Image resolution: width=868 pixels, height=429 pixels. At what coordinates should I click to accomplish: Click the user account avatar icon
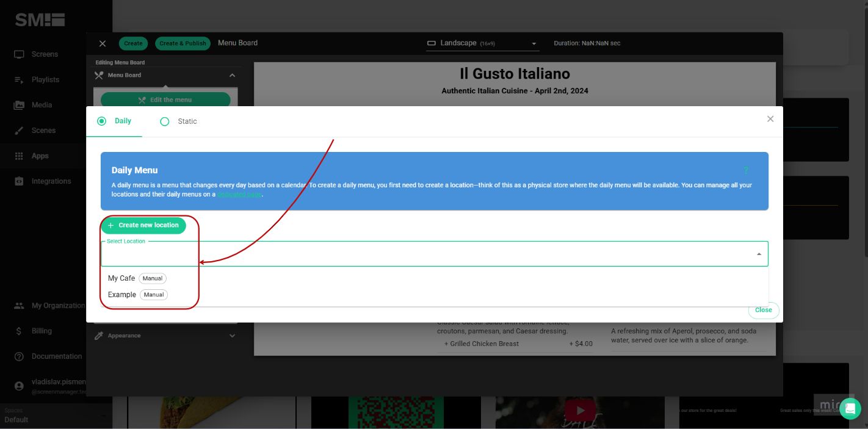click(19, 386)
